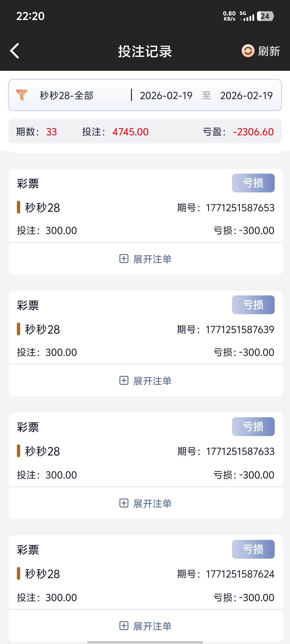
Task: Click plus icon for period 1771251587624
Action: pos(124,626)
